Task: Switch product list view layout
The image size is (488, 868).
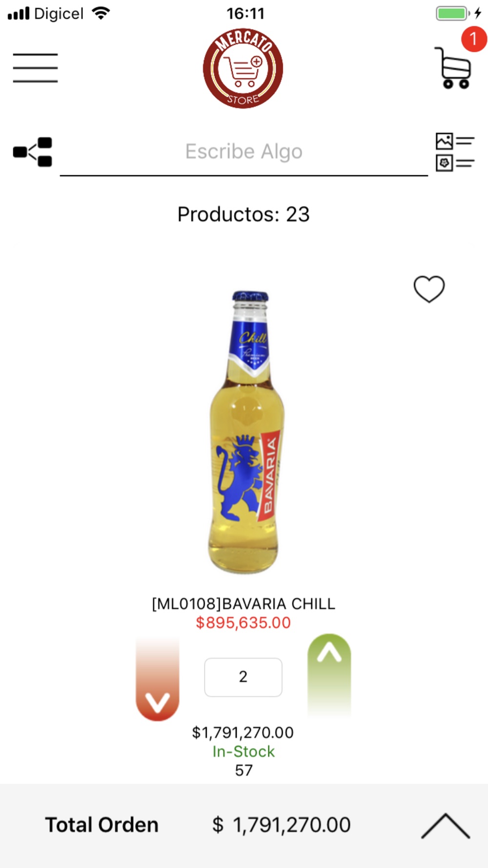Action: [x=455, y=152]
